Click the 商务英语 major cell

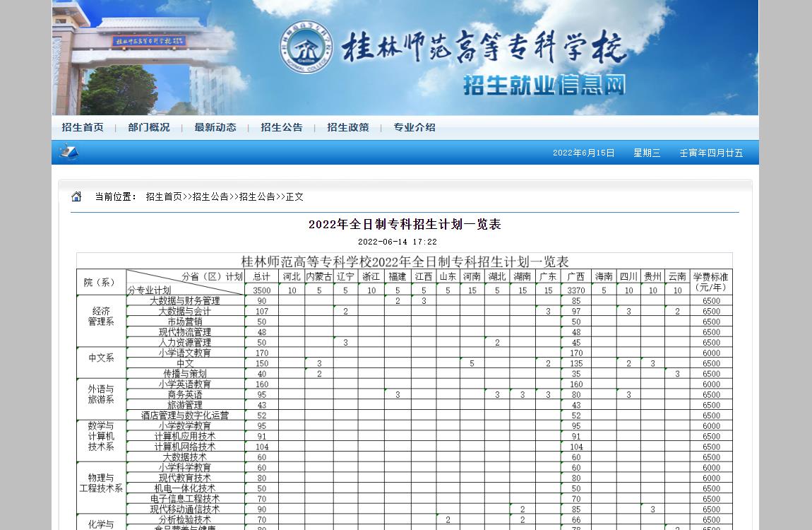pos(185,395)
